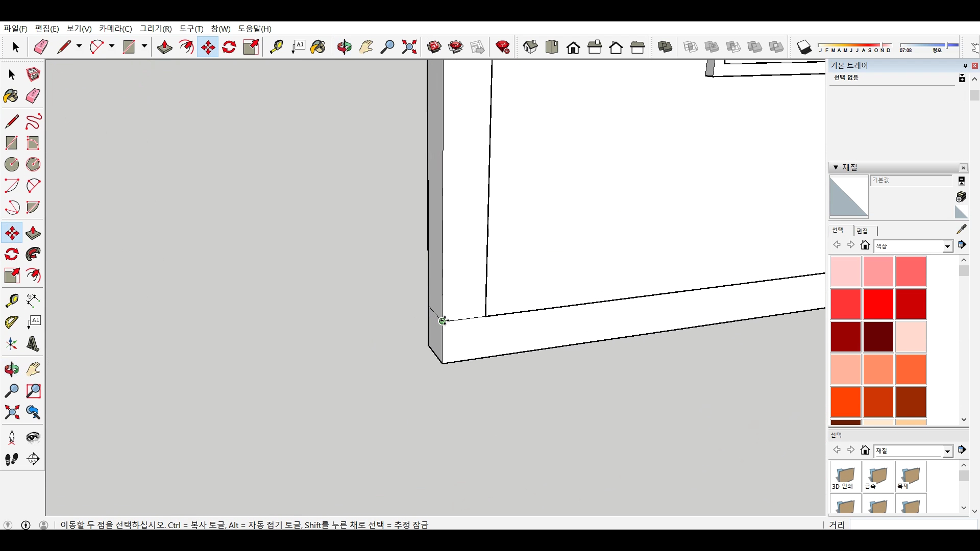
Task: Activate the Walk footprints tool
Action: point(12,459)
